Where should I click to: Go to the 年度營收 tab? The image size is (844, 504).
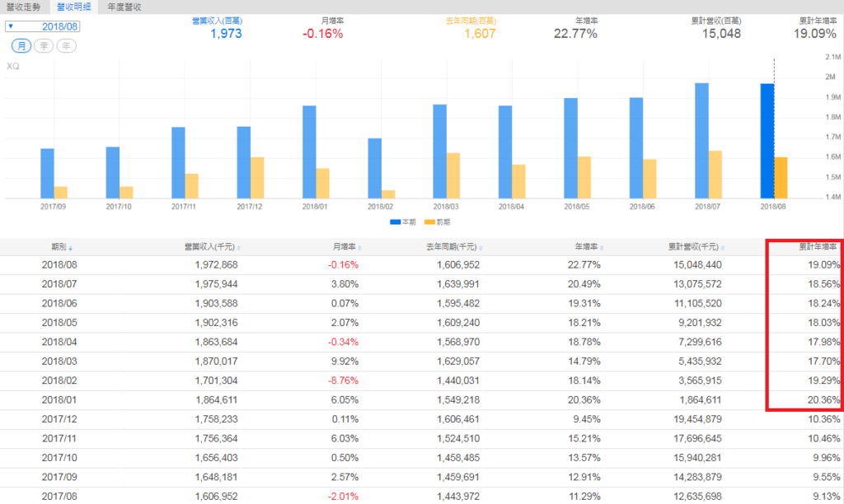point(124,7)
